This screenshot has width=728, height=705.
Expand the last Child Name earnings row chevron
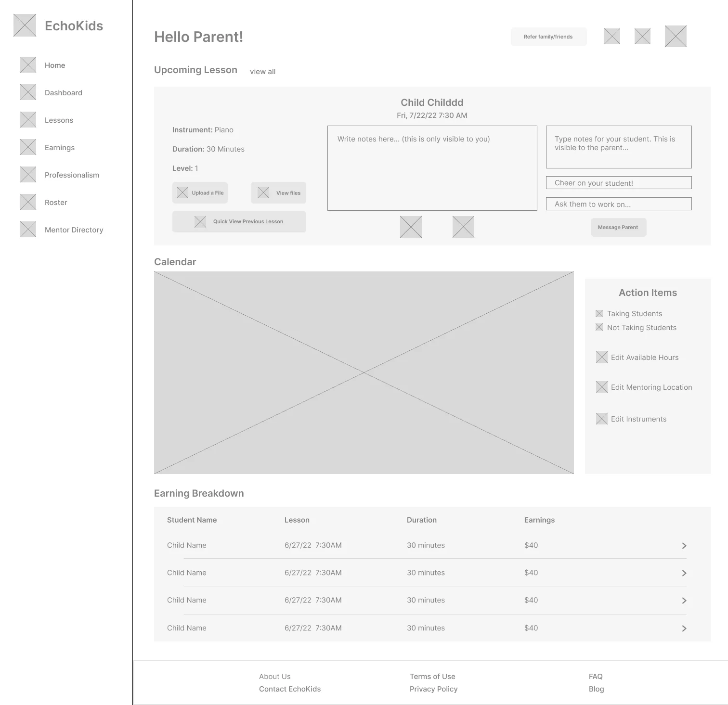click(x=684, y=628)
